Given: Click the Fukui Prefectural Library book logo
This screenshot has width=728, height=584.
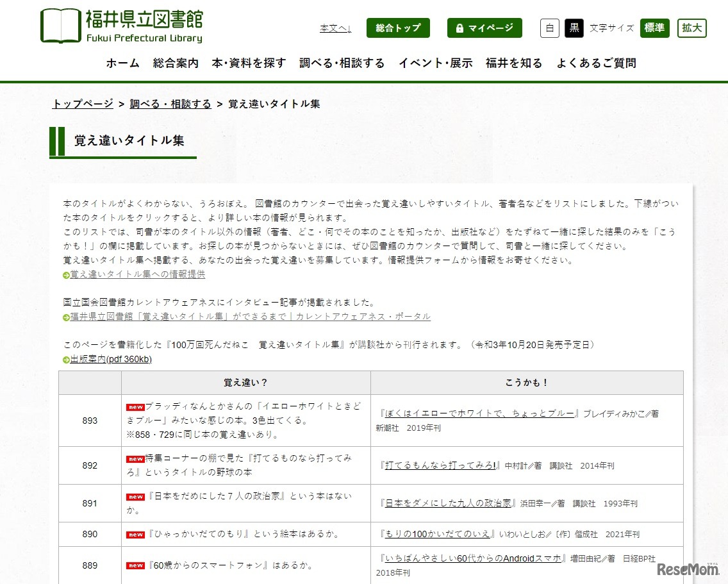Looking at the screenshot, I should tap(61, 26).
